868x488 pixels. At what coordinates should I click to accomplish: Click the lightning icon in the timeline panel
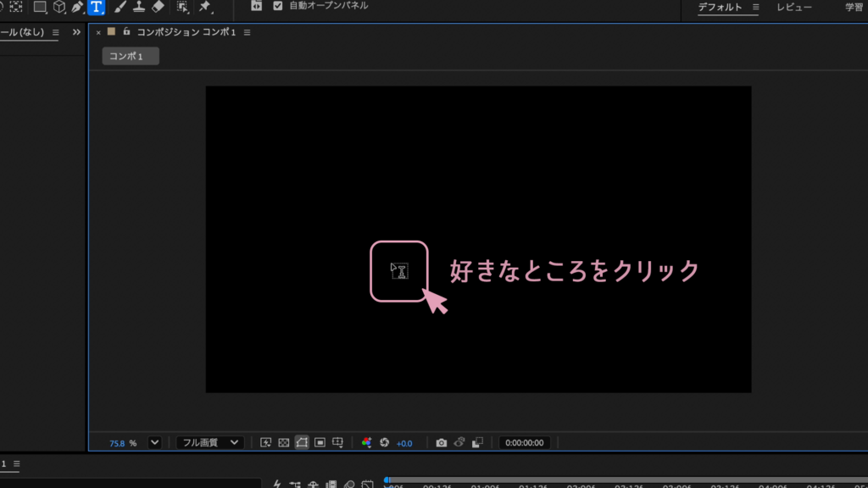(277, 484)
